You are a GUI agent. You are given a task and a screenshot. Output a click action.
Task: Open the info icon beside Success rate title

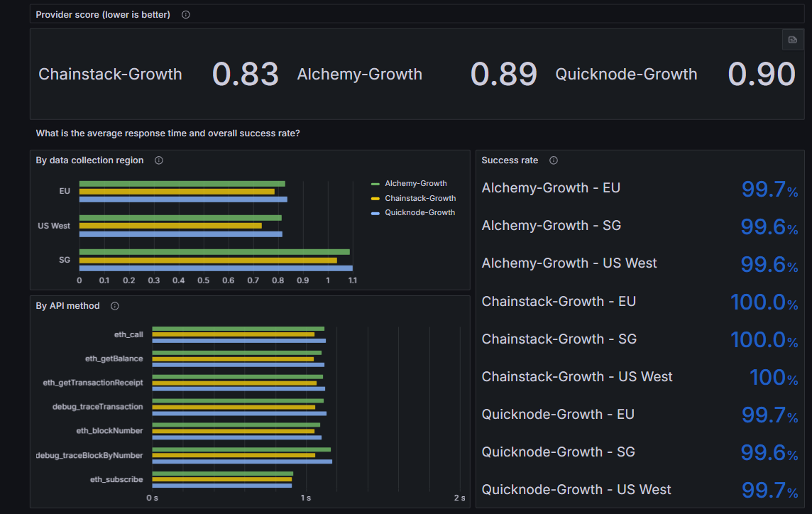554,160
